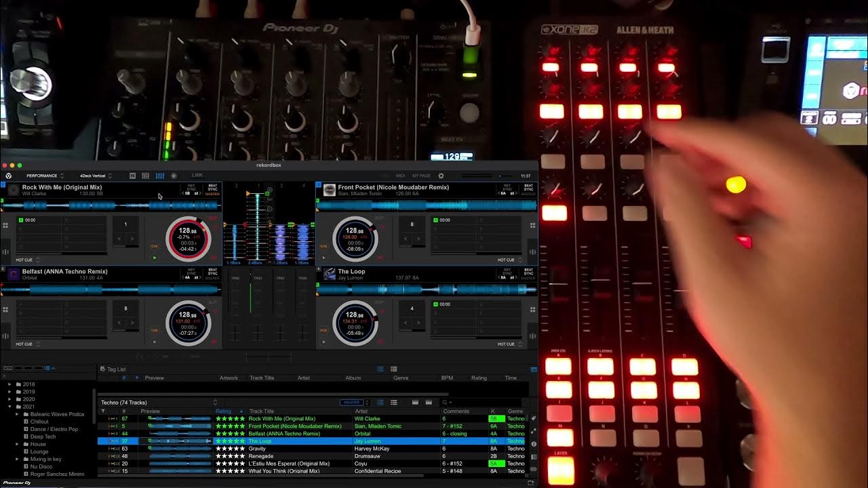The height and width of the screenshot is (488, 868).
Task: Click CUE button on Belfast deck
Action: pos(155,330)
